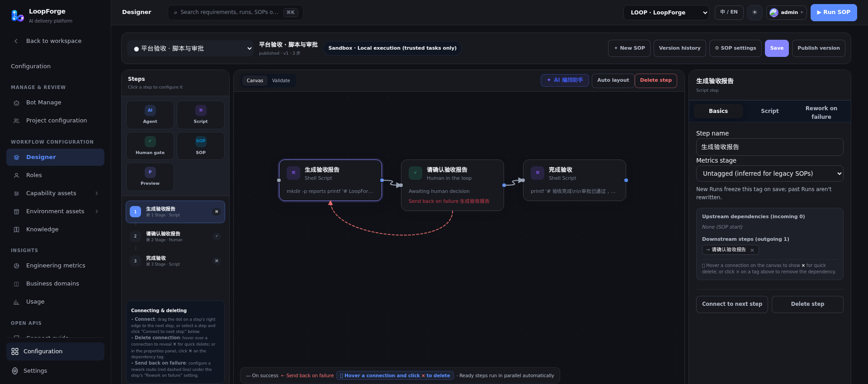This screenshot has height=384, width=868.
Task: Click the Run SOP button
Action: tap(834, 13)
